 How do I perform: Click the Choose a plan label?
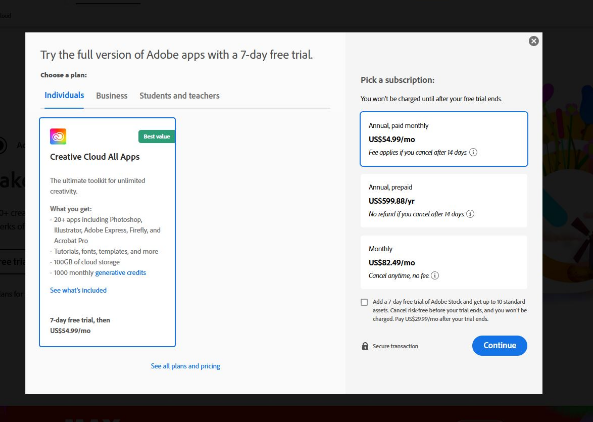point(64,75)
